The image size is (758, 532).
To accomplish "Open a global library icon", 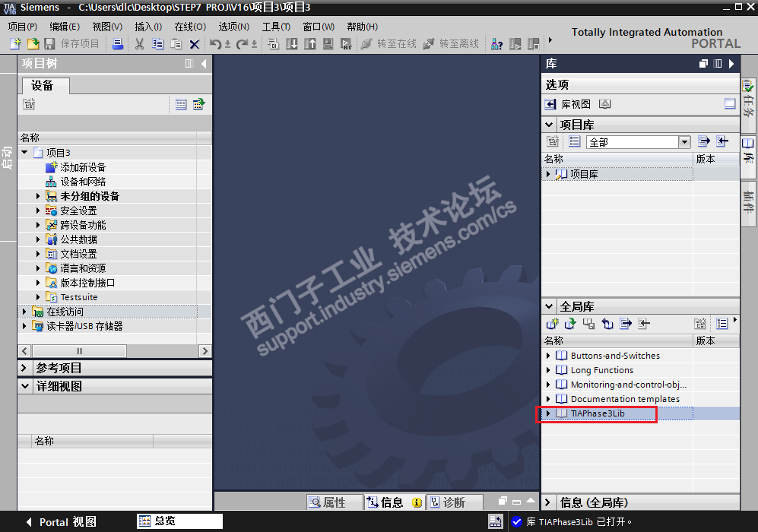I will coord(570,324).
